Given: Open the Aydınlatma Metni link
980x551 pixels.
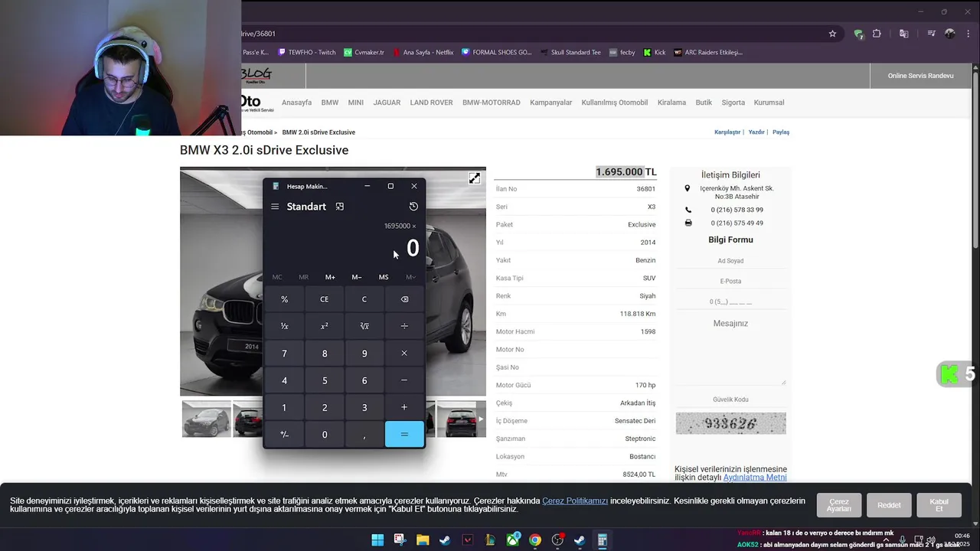Looking at the screenshot, I should tap(755, 478).
